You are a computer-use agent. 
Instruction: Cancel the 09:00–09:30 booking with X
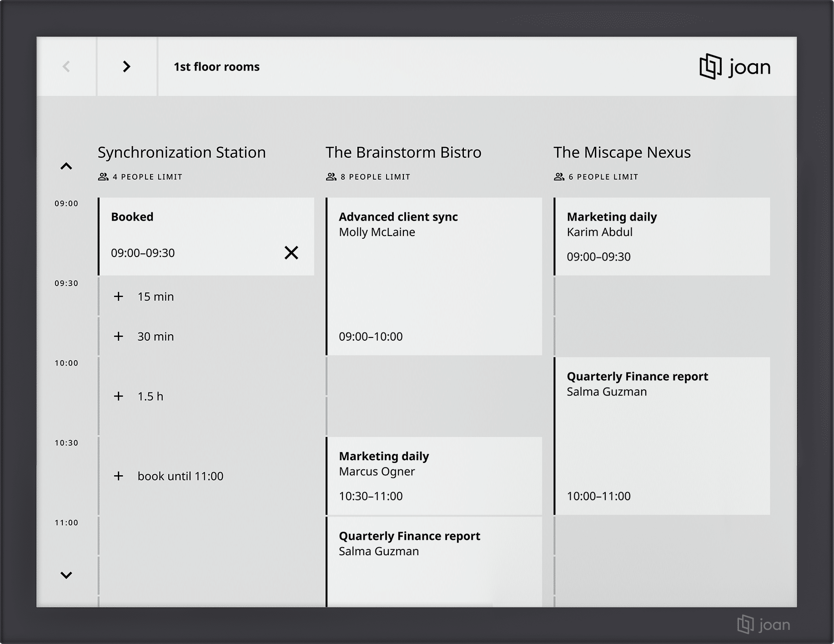(x=291, y=252)
